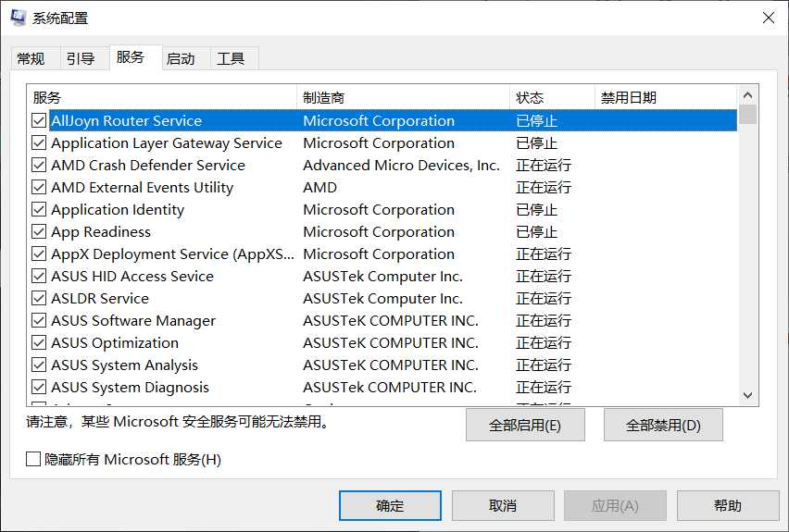Select the AppX Deployment Service row
789x532 pixels.
382,254
